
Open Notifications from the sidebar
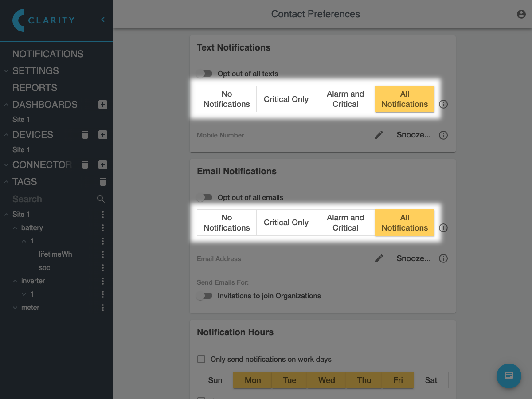pyautogui.click(x=48, y=54)
